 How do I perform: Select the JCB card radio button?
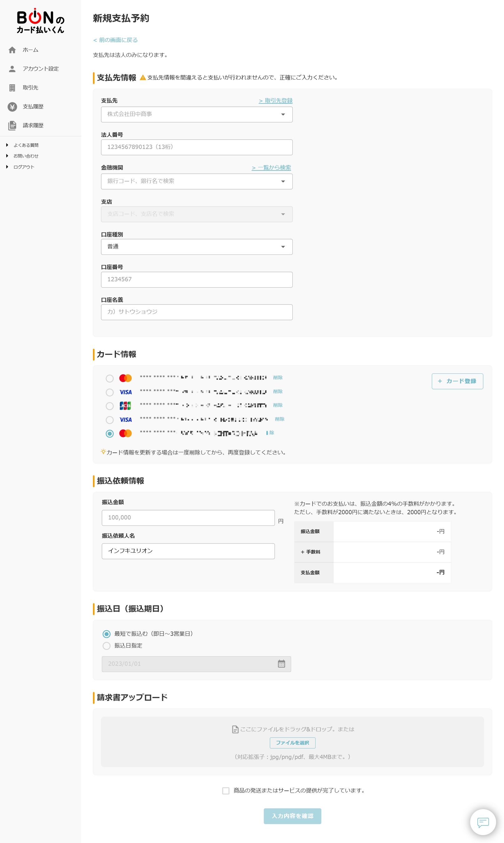click(x=110, y=406)
